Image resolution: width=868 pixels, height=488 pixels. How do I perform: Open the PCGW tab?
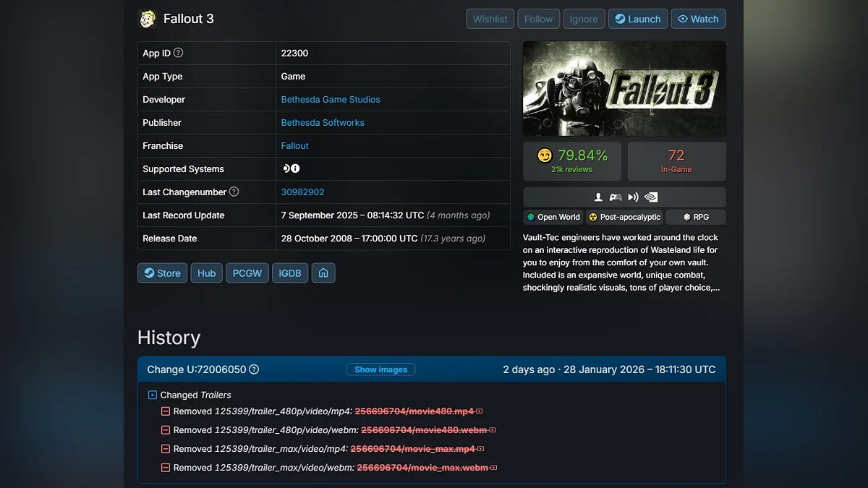(247, 273)
